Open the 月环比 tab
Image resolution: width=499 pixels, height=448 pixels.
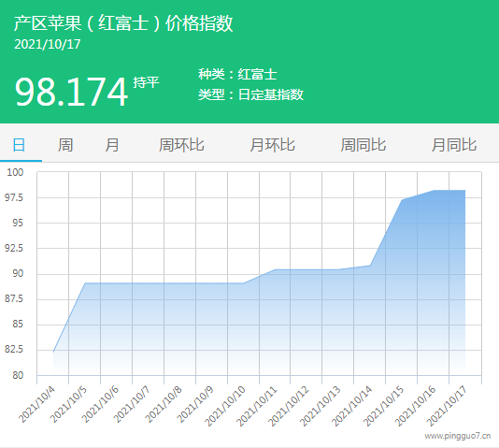click(273, 145)
